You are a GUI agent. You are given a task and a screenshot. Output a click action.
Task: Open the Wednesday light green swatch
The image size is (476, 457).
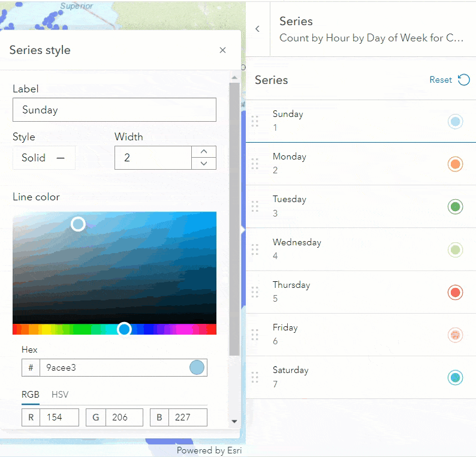tap(455, 250)
